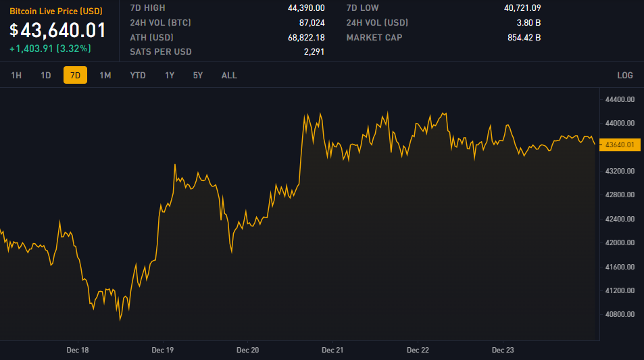Show ALL price history
Screen dimensions: 644x360
(229, 75)
